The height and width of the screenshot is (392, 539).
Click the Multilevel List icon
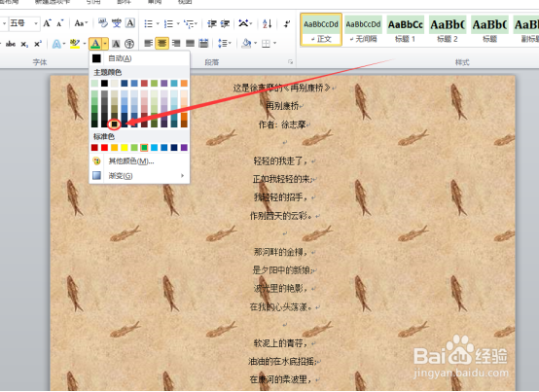[190, 23]
